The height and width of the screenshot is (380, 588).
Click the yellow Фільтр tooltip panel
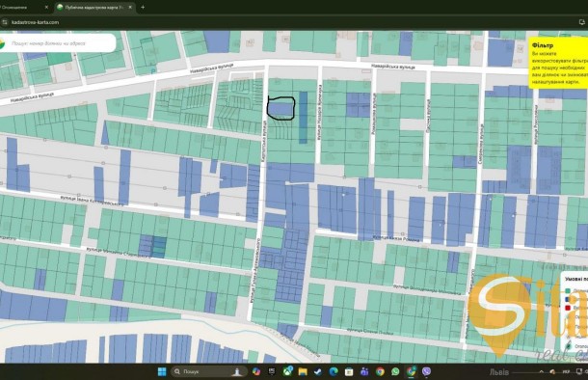pyautogui.click(x=558, y=63)
